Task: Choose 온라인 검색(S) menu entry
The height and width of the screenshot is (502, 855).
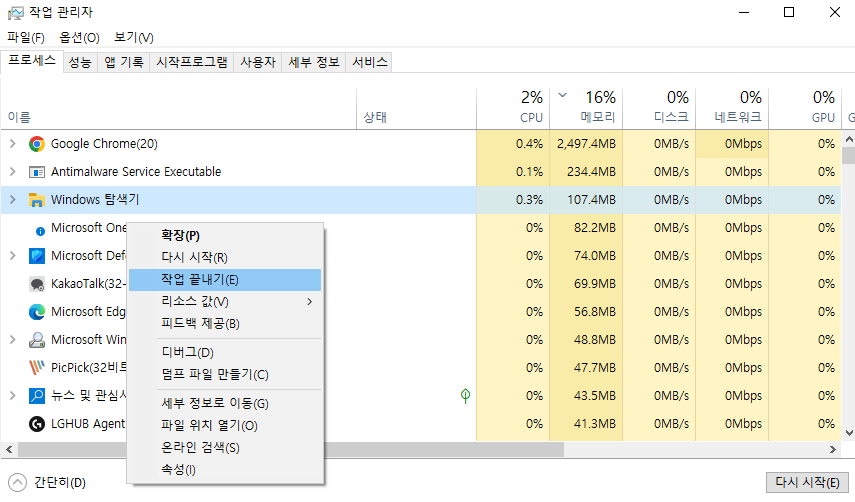Action: pos(225,447)
